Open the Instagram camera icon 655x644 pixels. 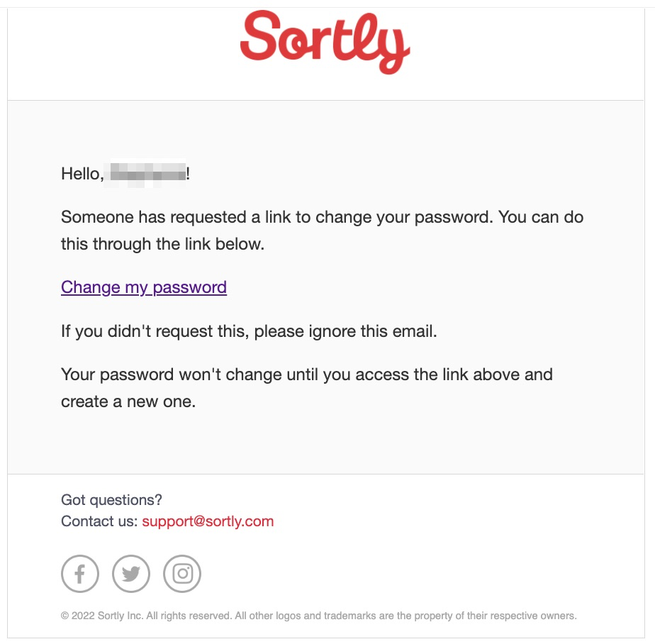[x=181, y=573]
